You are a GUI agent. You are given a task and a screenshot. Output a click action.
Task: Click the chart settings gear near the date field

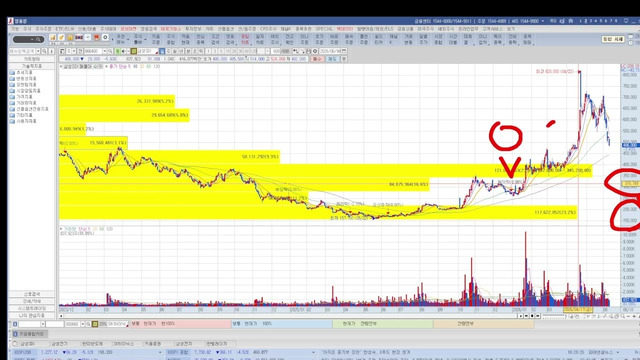click(x=315, y=51)
